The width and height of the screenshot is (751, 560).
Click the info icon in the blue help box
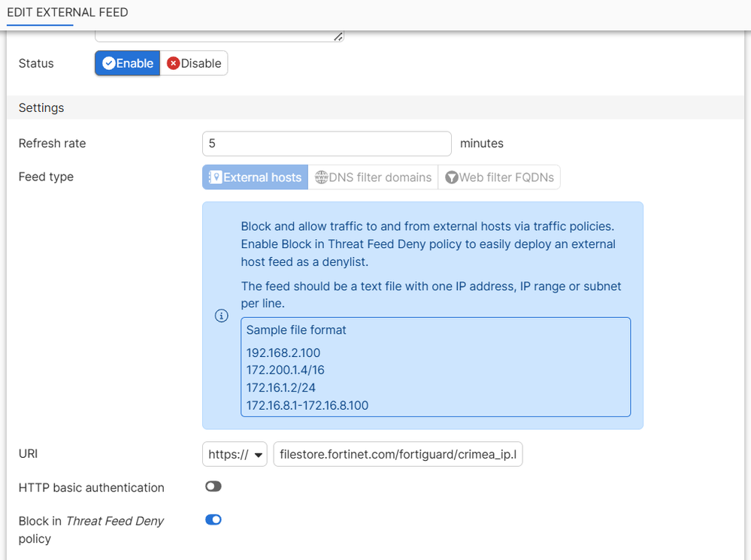point(221,316)
